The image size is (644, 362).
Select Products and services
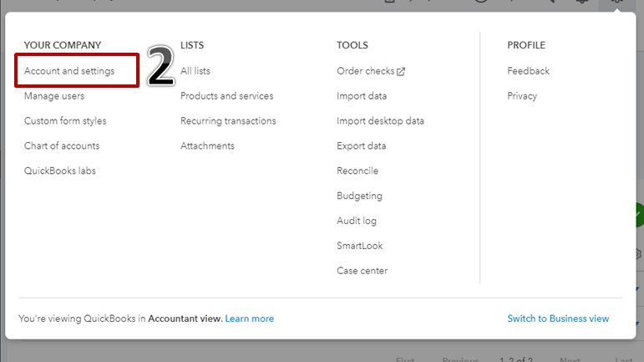point(226,96)
